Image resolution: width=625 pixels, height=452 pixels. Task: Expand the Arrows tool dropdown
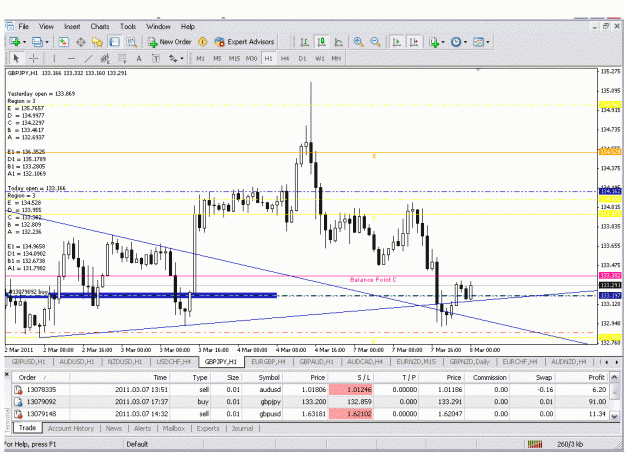(x=182, y=59)
